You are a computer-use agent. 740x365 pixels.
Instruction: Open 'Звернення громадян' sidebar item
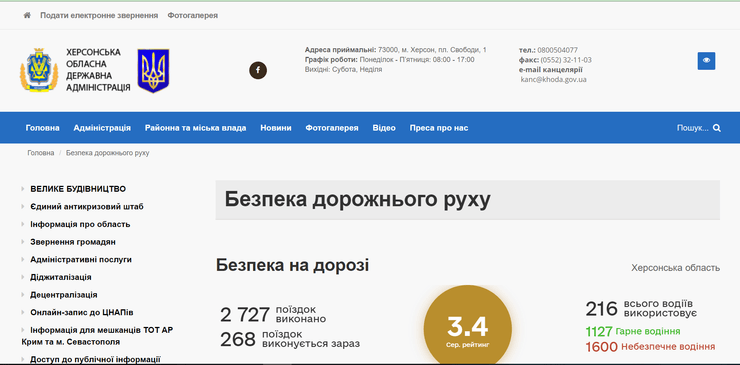(x=73, y=242)
